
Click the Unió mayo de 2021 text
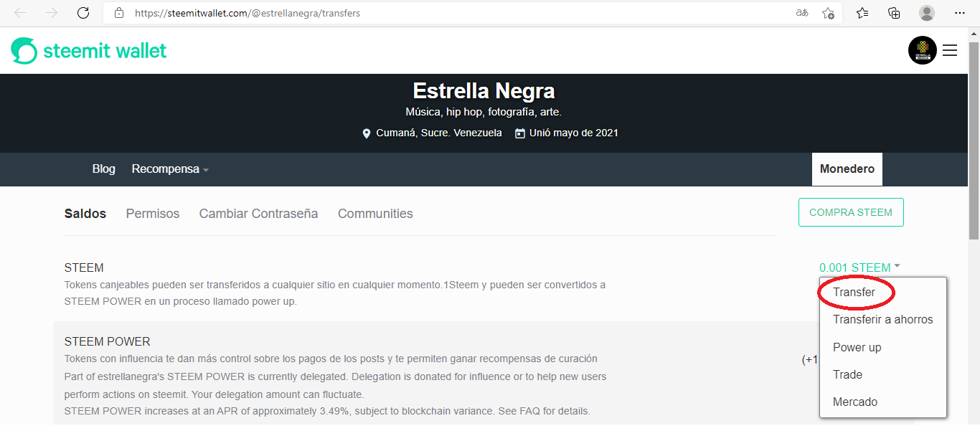[x=574, y=133]
